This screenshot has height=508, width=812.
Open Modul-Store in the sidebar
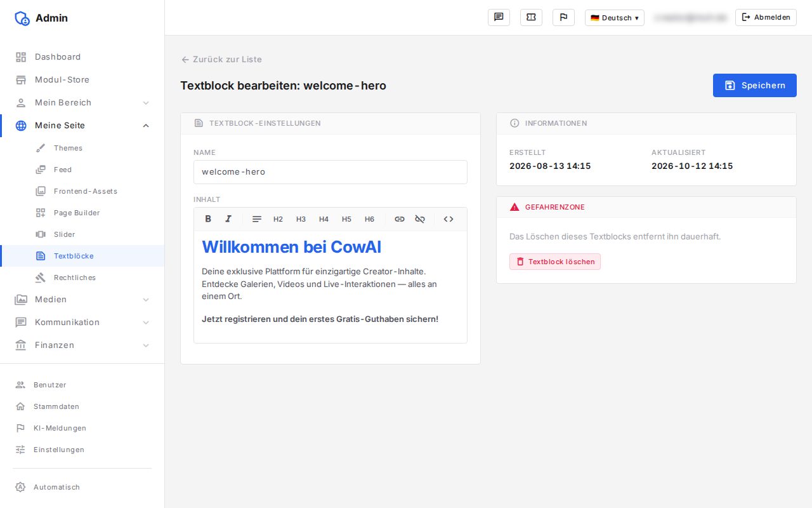82,80
